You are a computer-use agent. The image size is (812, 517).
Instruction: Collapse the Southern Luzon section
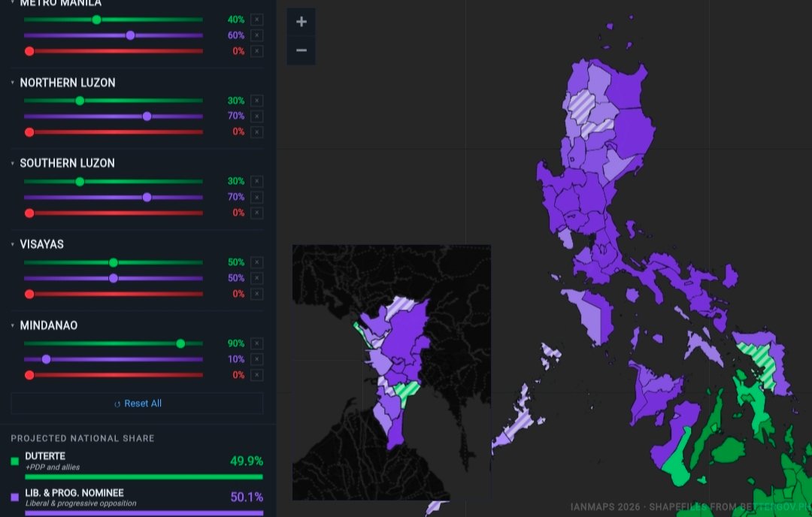coord(13,164)
